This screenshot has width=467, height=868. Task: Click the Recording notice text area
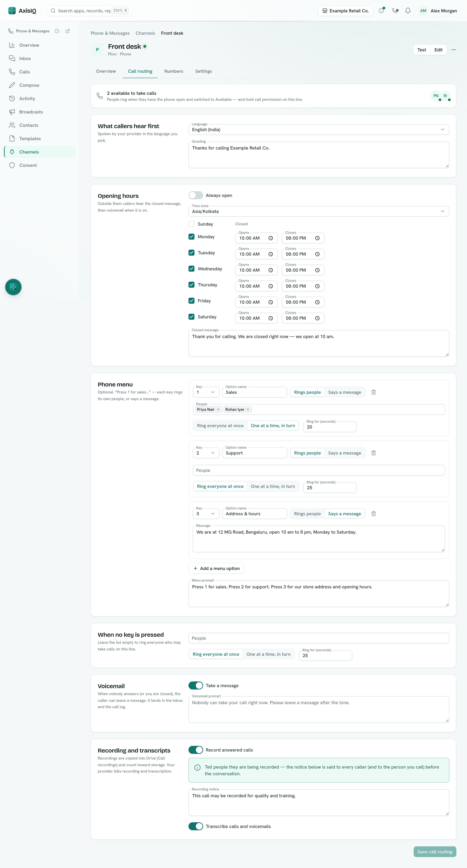[x=319, y=802]
